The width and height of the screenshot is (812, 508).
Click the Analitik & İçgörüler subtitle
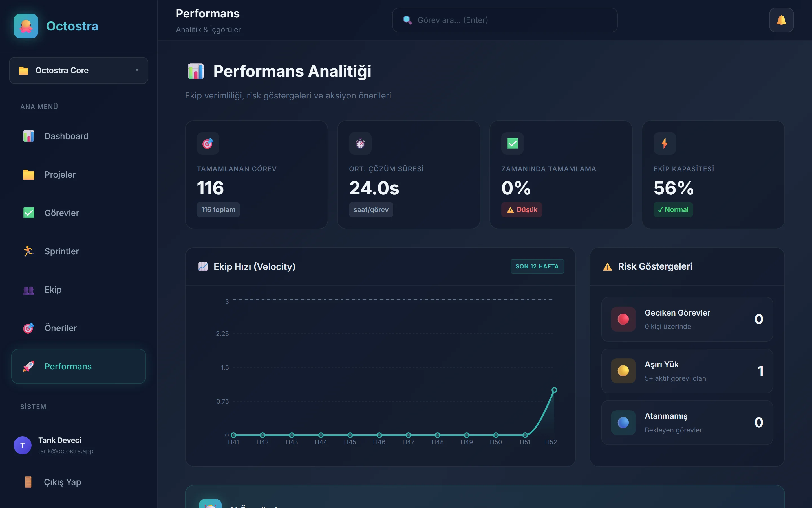[208, 30]
